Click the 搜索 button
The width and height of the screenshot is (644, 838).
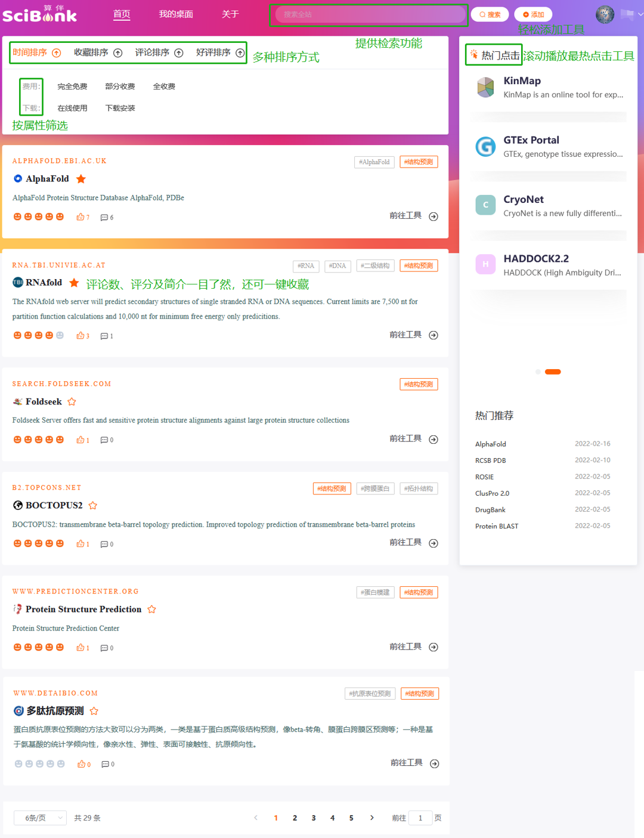point(490,14)
